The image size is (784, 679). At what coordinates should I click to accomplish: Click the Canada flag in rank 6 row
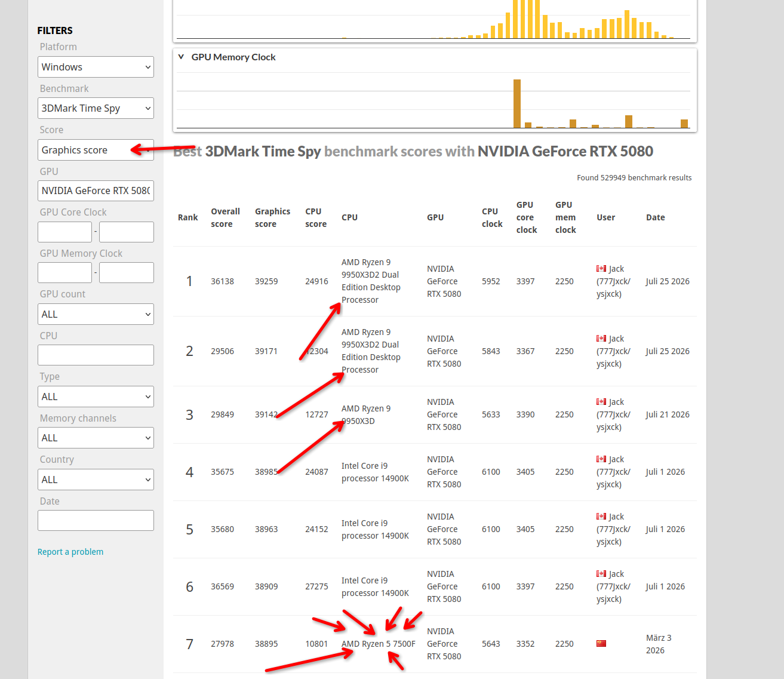point(601,574)
